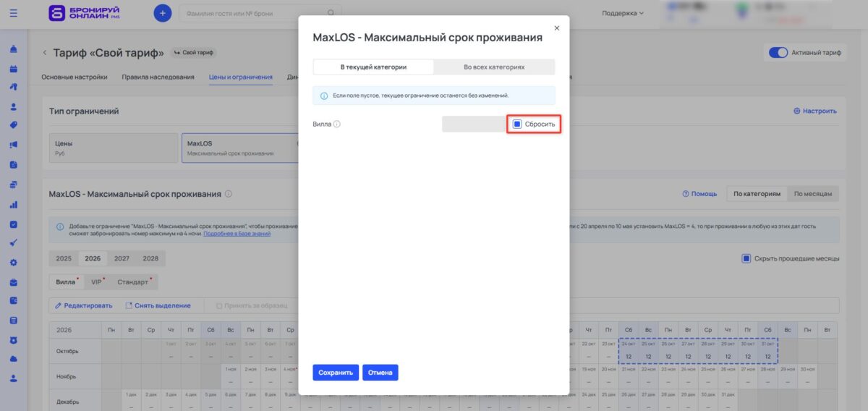The width and height of the screenshot is (868, 411).
Task: Open the cloud icon in the sidebar
Action: pyautogui.click(x=14, y=359)
